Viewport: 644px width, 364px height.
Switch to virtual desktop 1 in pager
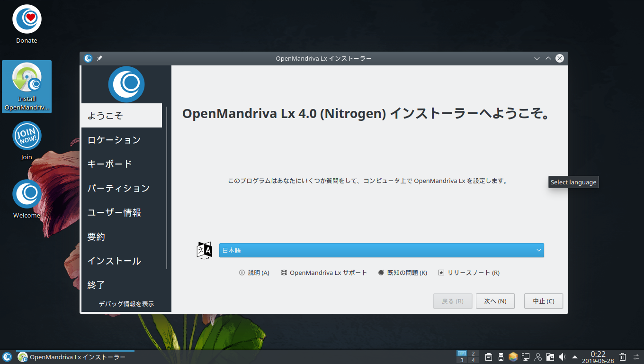[462, 354]
